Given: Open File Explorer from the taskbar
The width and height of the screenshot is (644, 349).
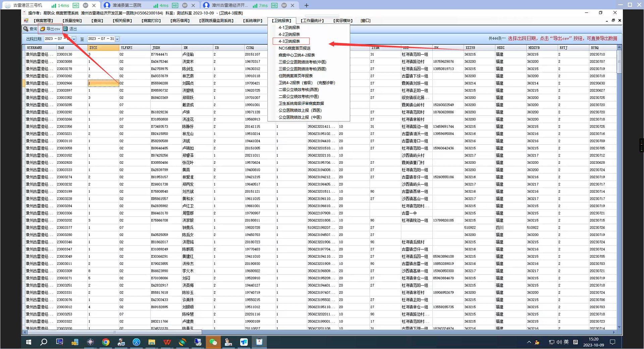Looking at the screenshot, I should coord(152,342).
